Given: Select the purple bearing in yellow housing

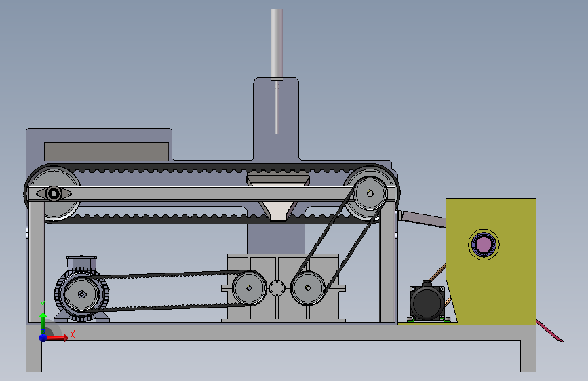Looking at the screenshot, I should (484, 245).
